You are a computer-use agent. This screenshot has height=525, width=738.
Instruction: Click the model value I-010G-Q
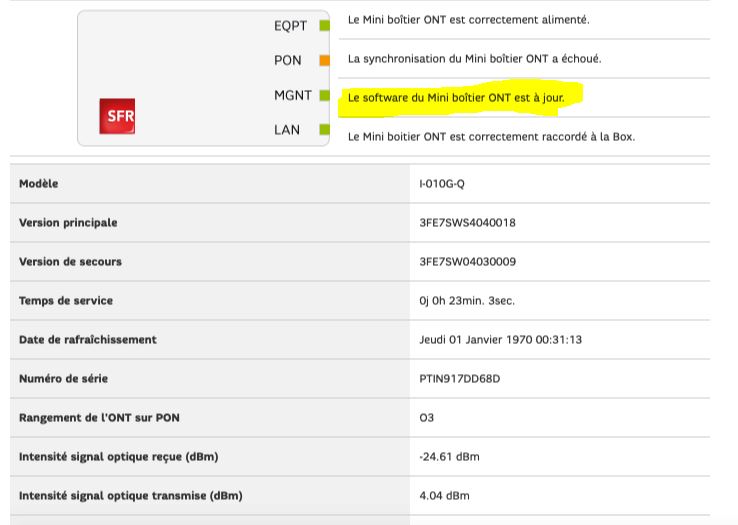click(441, 184)
